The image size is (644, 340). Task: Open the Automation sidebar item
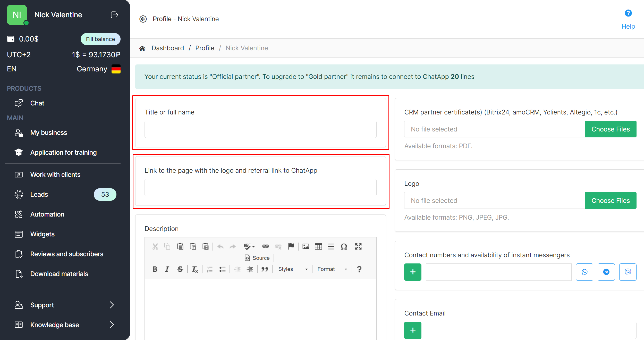tap(47, 214)
